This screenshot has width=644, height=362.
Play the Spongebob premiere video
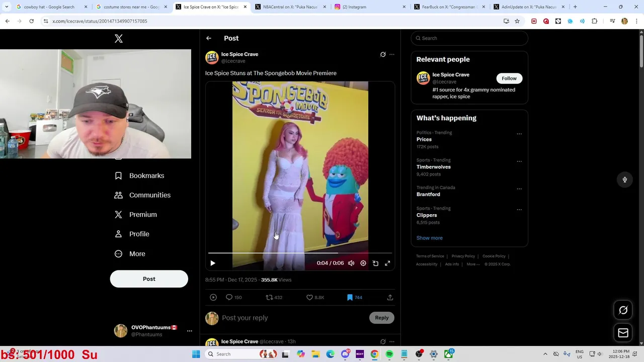tap(213, 263)
